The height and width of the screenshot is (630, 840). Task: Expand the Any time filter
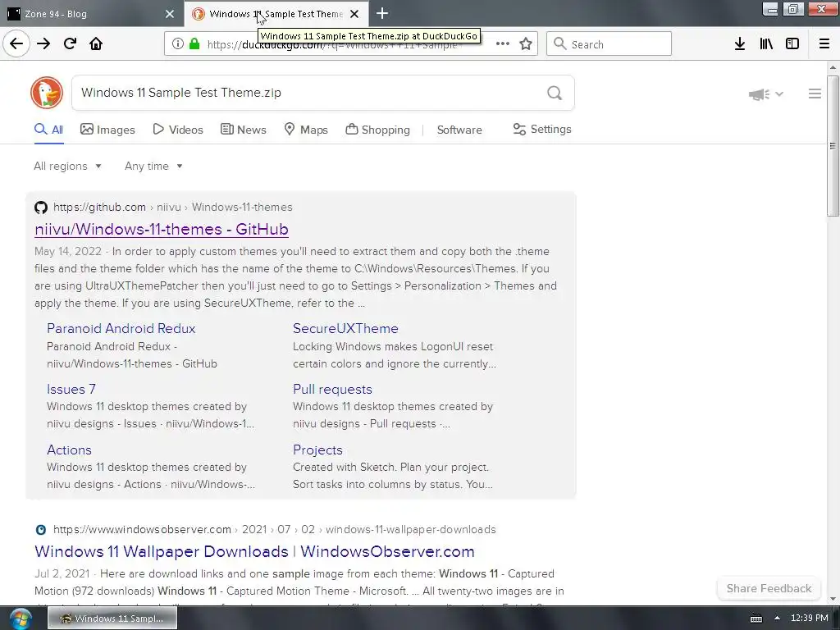(153, 166)
